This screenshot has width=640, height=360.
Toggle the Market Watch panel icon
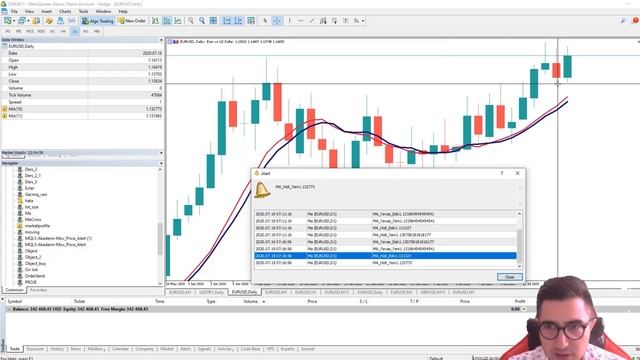coord(36,20)
